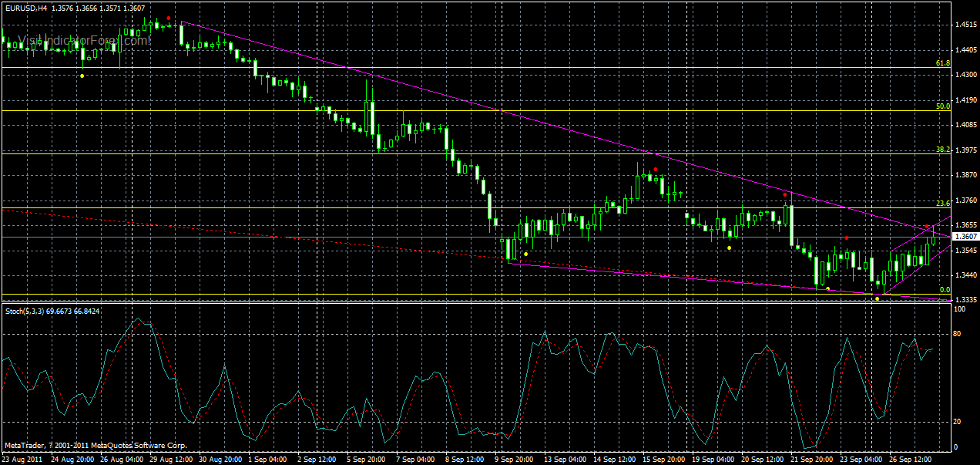Click the yellow dot at the 23 Sep bottom
Viewport: 980px width, 465px height.
point(876,297)
